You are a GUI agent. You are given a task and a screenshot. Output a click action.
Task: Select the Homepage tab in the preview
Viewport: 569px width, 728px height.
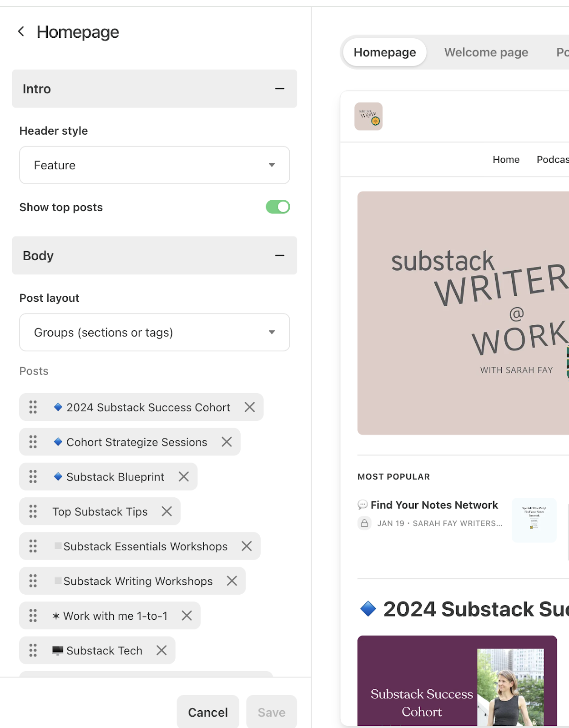pos(384,52)
